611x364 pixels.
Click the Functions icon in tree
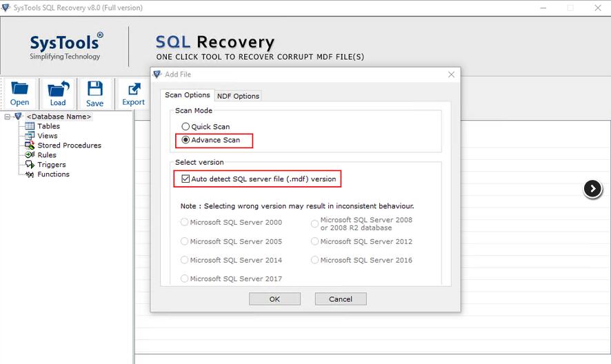[30, 174]
